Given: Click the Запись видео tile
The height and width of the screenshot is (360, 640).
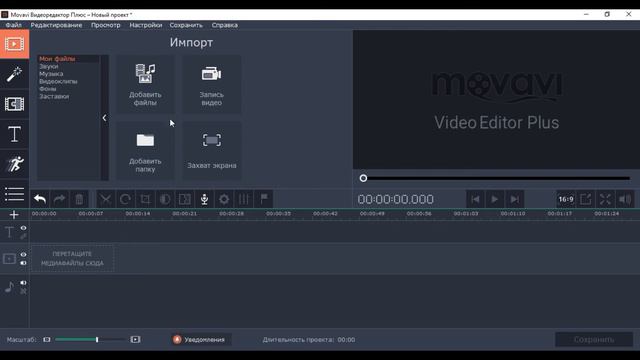Looking at the screenshot, I should pyautogui.click(x=211, y=84).
